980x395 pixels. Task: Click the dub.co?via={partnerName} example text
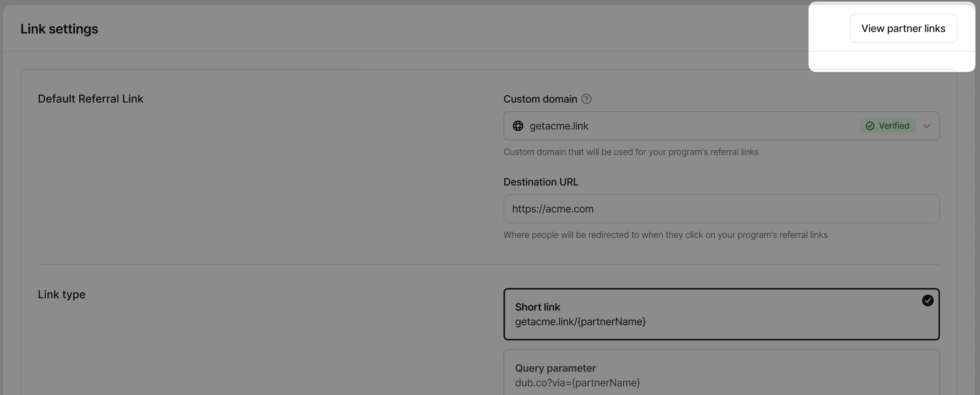(x=577, y=383)
